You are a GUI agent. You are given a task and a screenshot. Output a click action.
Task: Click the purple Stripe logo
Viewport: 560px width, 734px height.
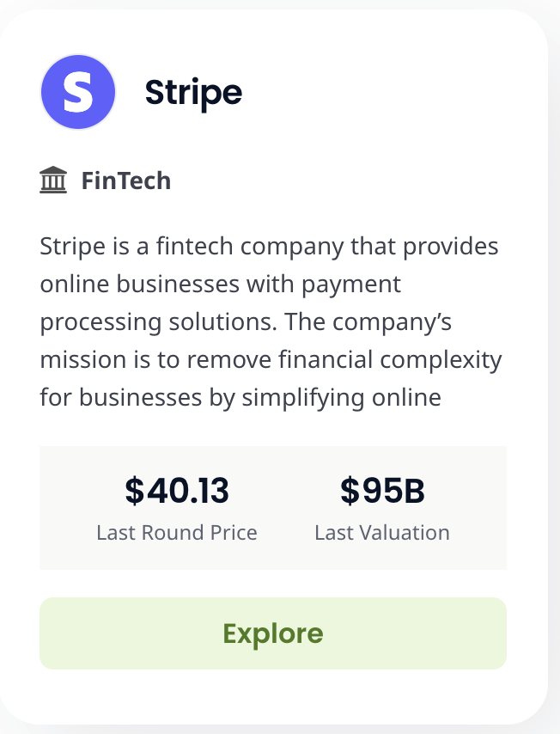point(78,92)
